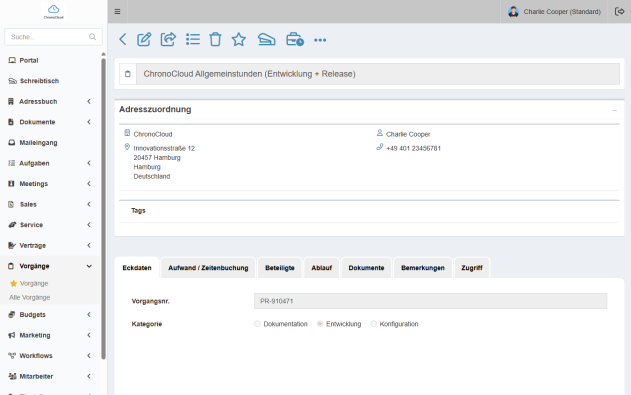Go back with the left arrow icon
The height and width of the screenshot is (395, 631).
click(x=123, y=39)
